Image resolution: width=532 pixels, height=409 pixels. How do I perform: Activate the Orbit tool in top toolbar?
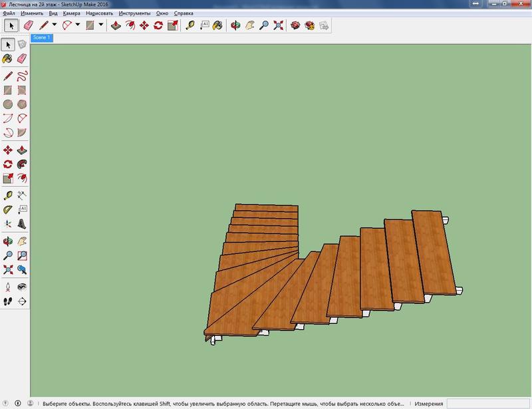(x=235, y=25)
